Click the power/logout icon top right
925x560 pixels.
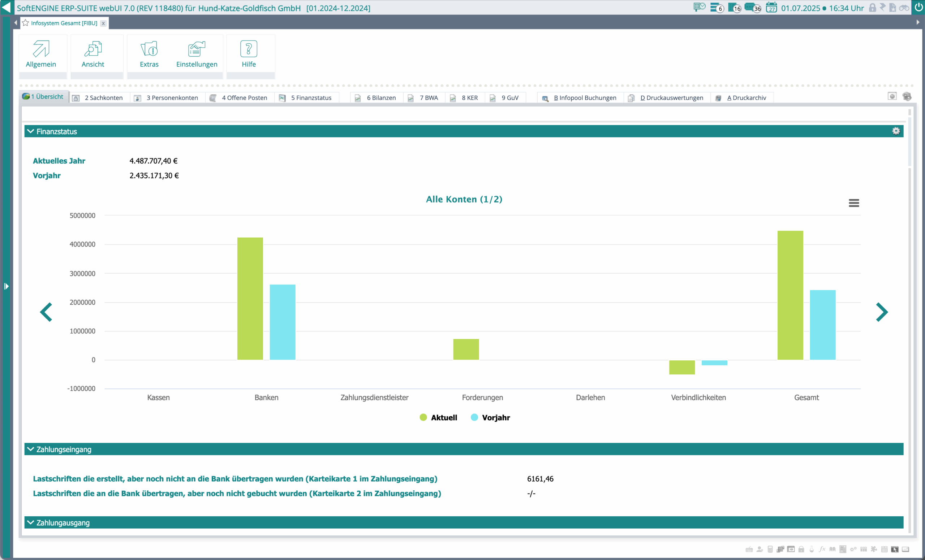(x=918, y=8)
